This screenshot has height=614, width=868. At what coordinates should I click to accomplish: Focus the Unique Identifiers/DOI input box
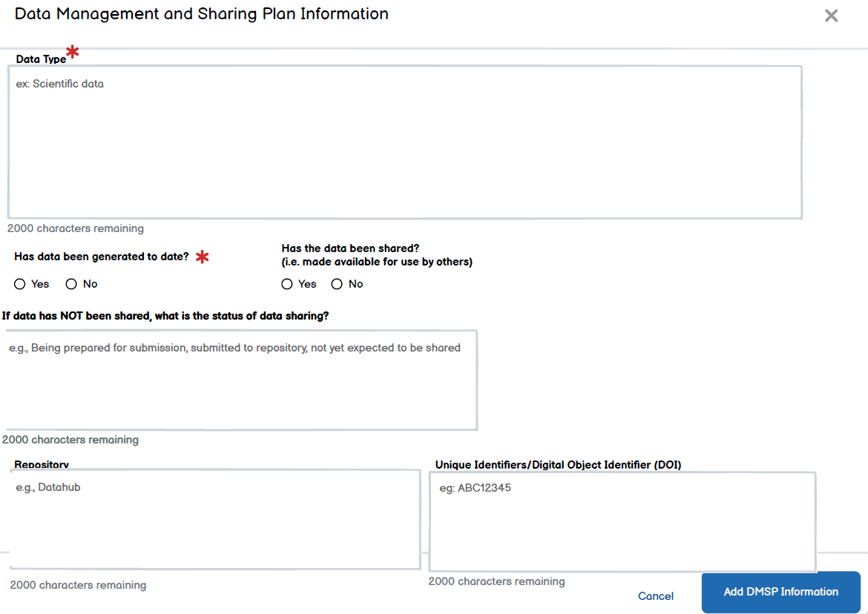622,522
